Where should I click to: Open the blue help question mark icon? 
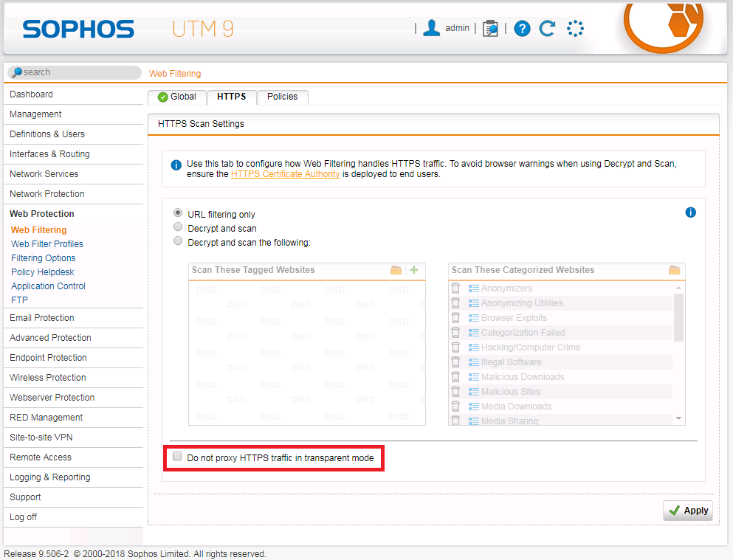tap(522, 29)
